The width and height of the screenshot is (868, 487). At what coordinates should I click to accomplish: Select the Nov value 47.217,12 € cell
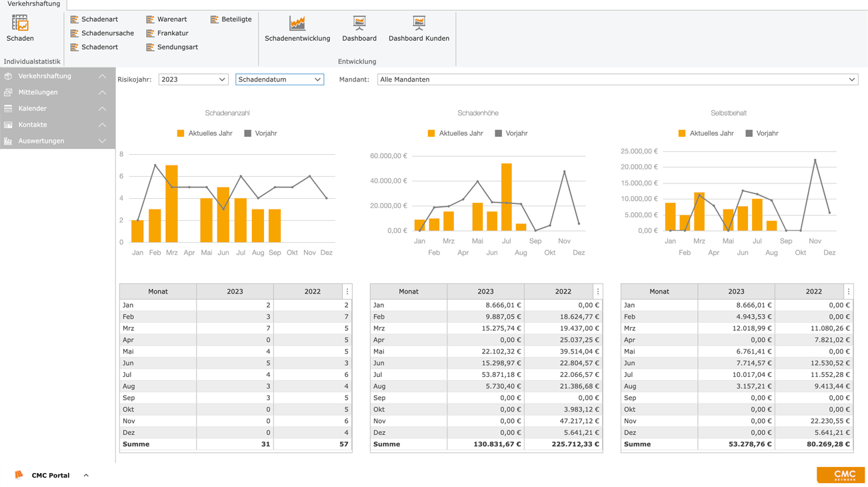click(x=563, y=421)
